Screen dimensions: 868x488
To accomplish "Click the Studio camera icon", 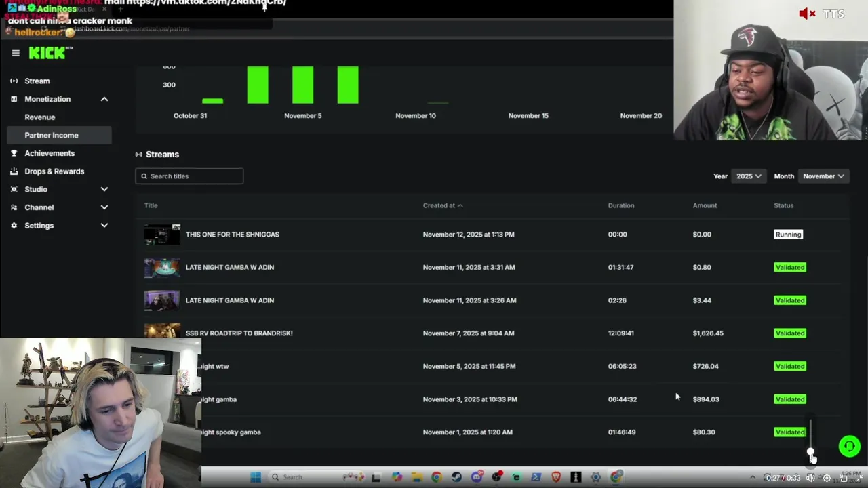I will 14,189.
